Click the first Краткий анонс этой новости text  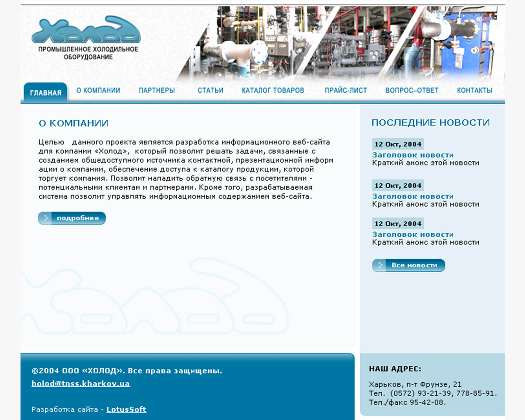(x=426, y=163)
